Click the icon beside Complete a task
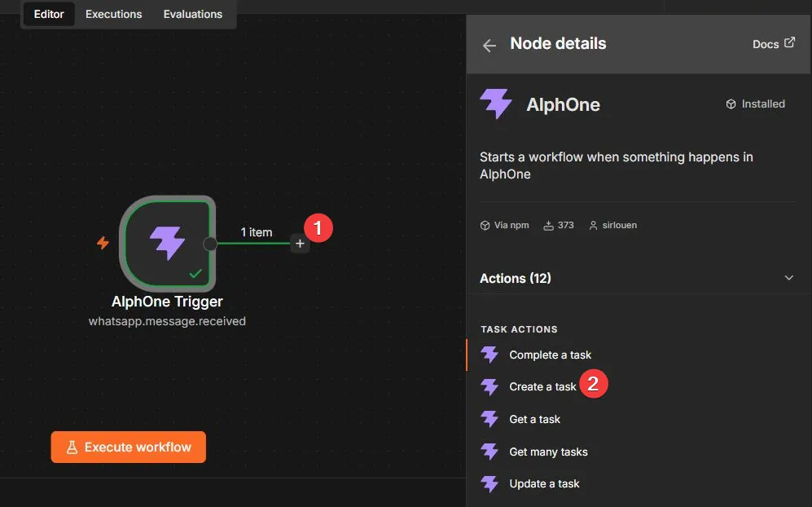The width and height of the screenshot is (812, 507). [489, 355]
